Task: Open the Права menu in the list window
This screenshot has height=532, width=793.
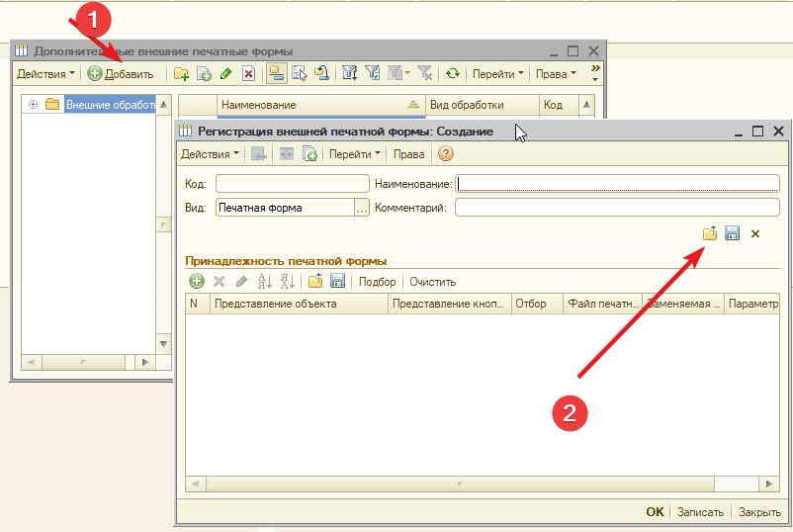Action: 556,74
